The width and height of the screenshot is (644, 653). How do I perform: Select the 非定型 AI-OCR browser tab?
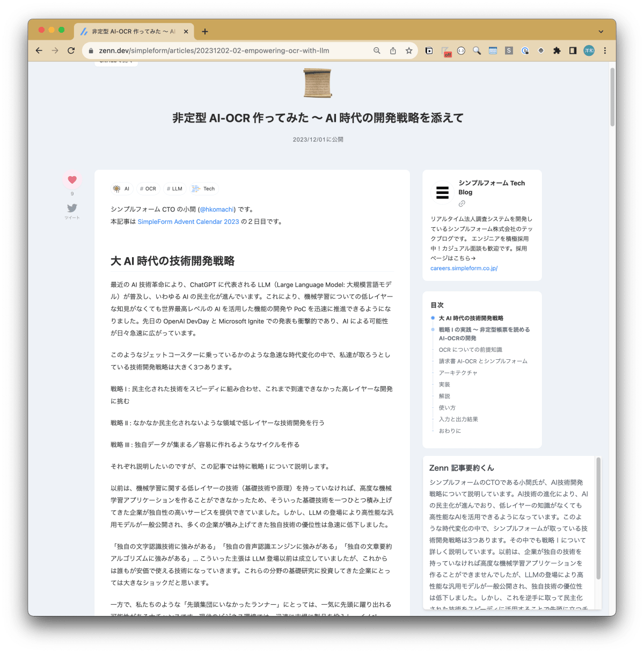point(133,32)
